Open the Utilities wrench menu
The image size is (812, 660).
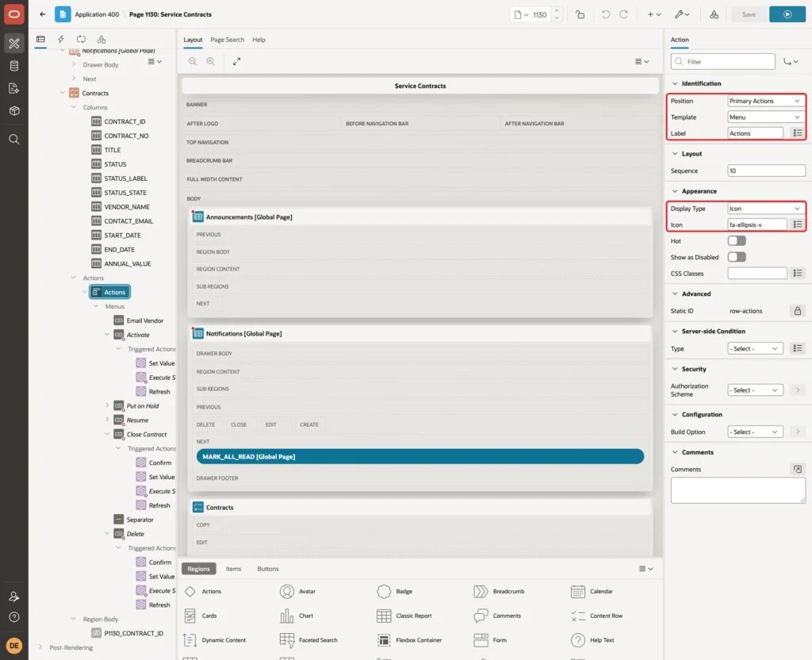click(x=681, y=14)
